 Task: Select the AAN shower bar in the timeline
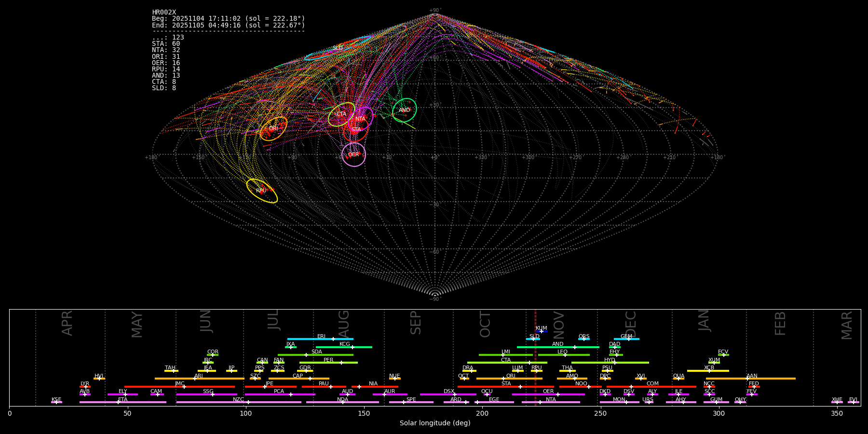click(x=751, y=379)
